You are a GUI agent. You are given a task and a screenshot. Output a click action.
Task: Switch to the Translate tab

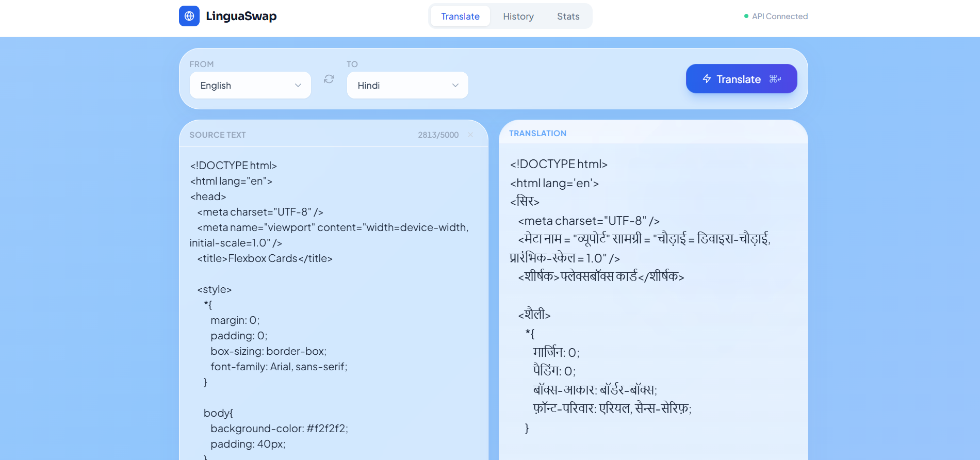pyautogui.click(x=460, y=17)
